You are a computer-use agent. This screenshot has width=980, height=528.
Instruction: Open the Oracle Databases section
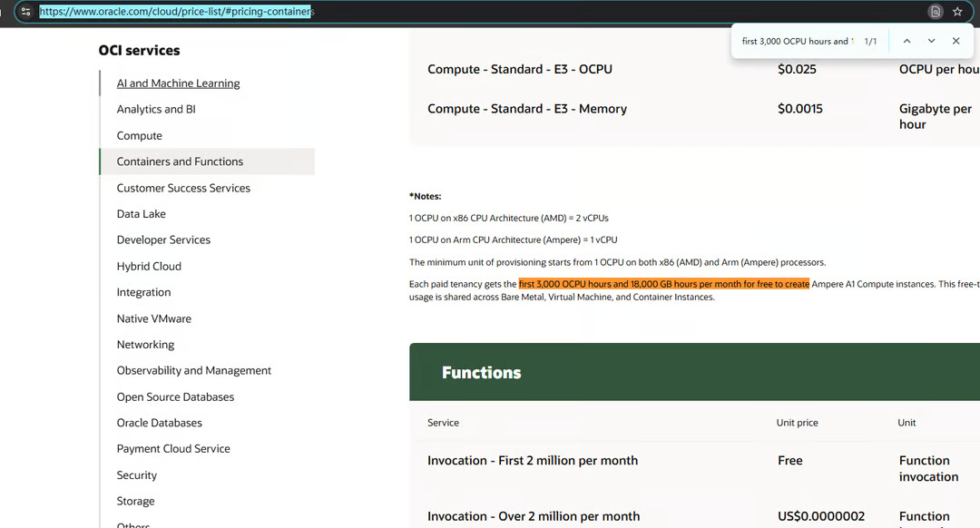(x=160, y=423)
